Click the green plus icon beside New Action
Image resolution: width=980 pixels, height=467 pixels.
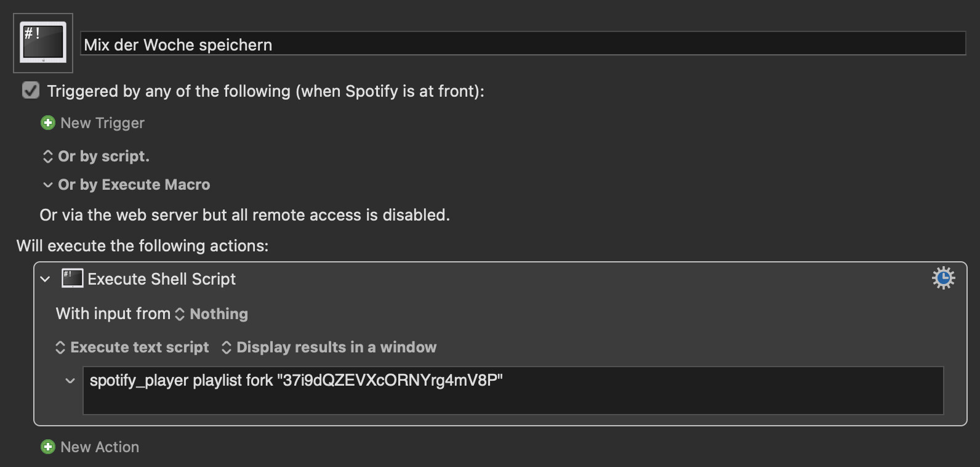click(x=48, y=447)
